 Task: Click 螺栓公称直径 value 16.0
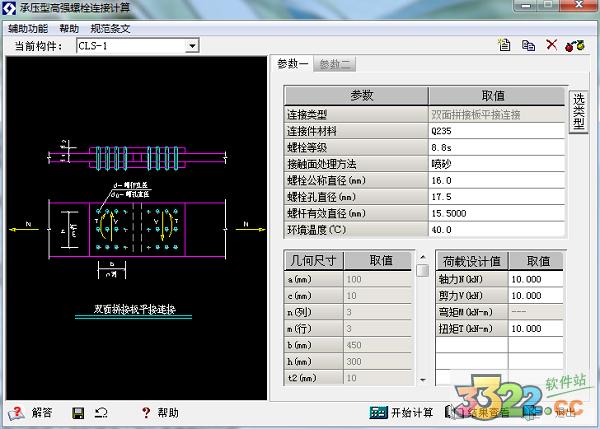(497, 181)
